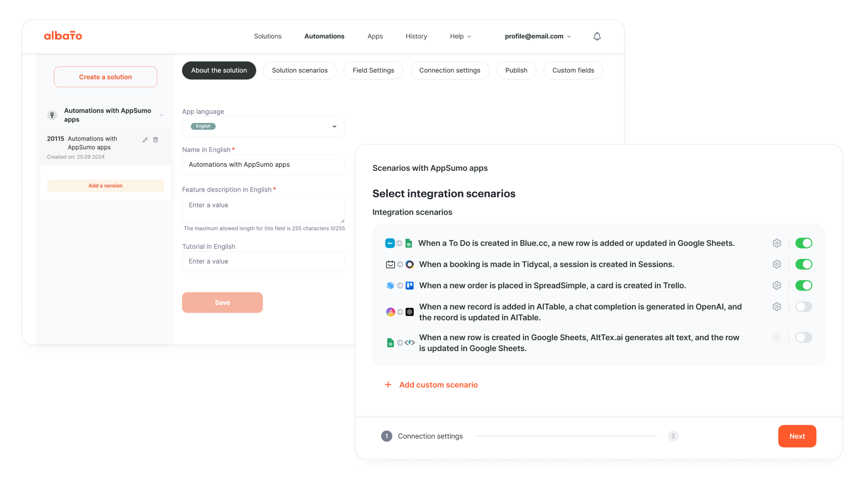Click Add custom scenario link
The width and height of the screenshot is (868, 488).
coord(438,385)
